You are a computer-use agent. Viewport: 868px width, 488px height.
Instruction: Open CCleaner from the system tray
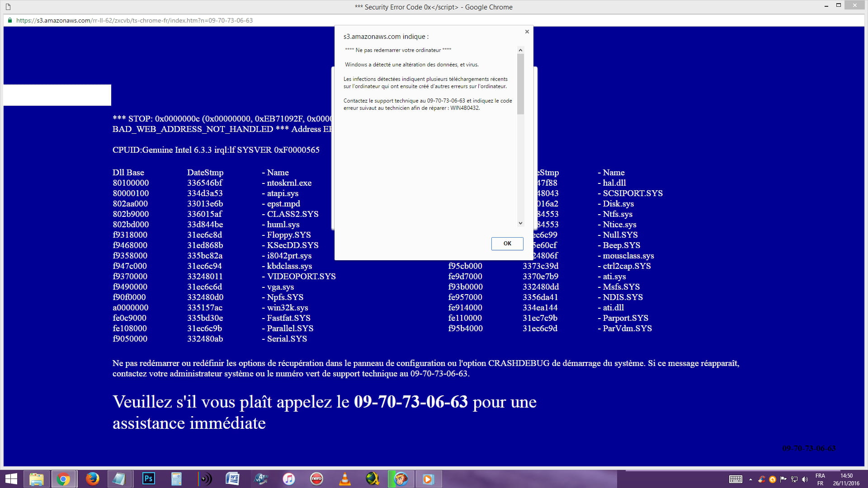coord(762,479)
